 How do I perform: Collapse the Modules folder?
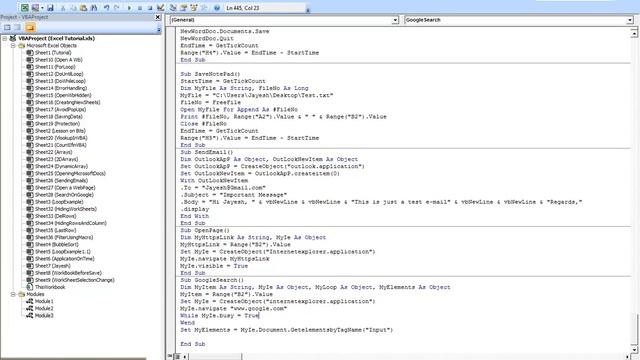tap(13, 294)
